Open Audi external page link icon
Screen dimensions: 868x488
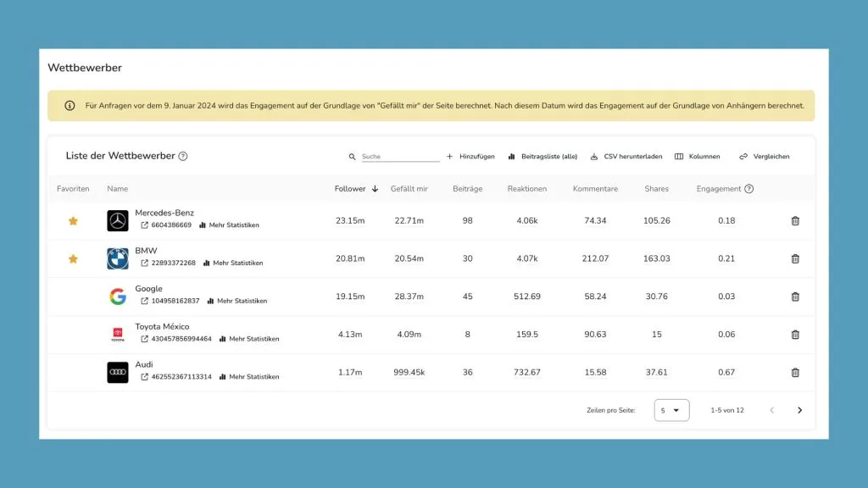click(144, 377)
